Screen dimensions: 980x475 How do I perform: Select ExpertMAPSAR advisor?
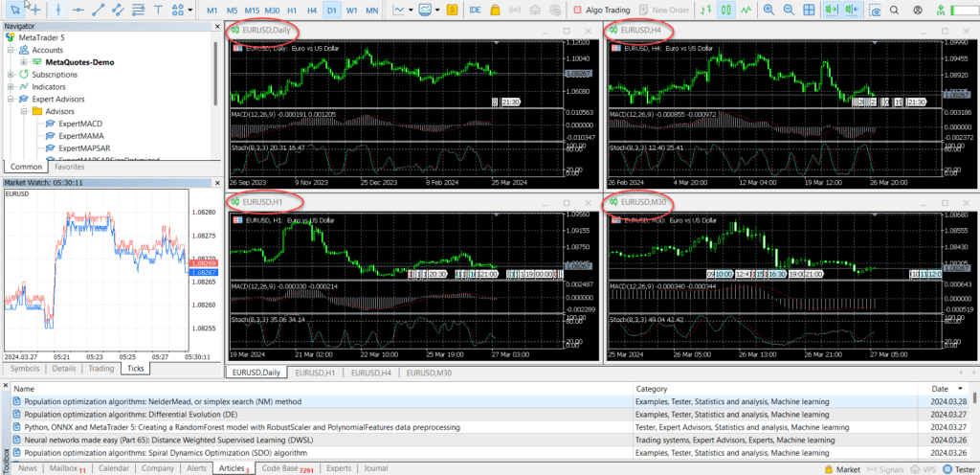coord(80,148)
